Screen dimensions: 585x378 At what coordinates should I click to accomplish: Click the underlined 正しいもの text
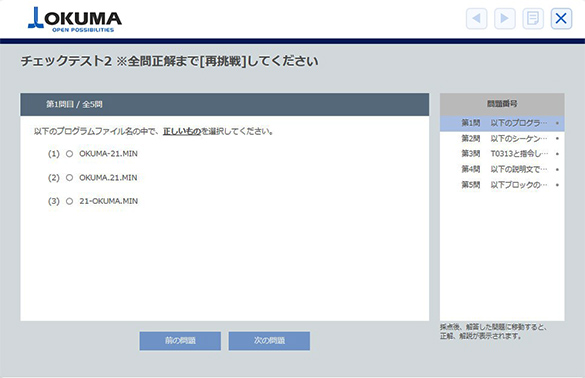[x=182, y=131]
